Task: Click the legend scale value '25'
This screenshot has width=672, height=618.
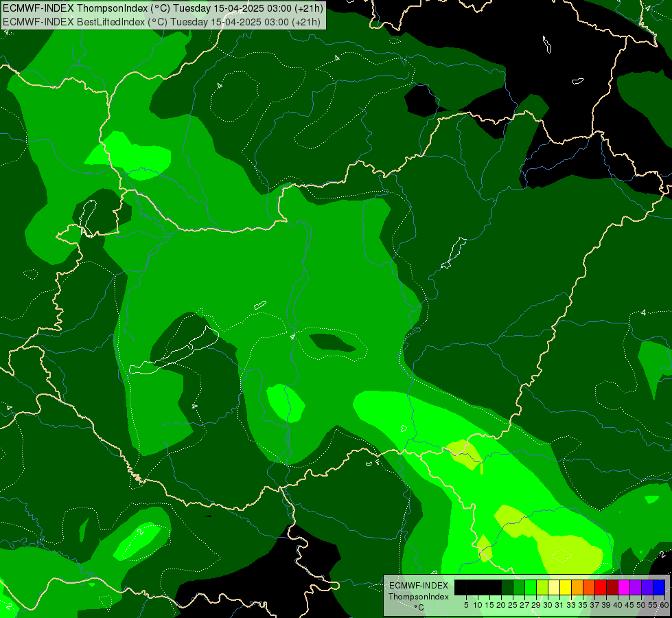Action: (x=513, y=605)
